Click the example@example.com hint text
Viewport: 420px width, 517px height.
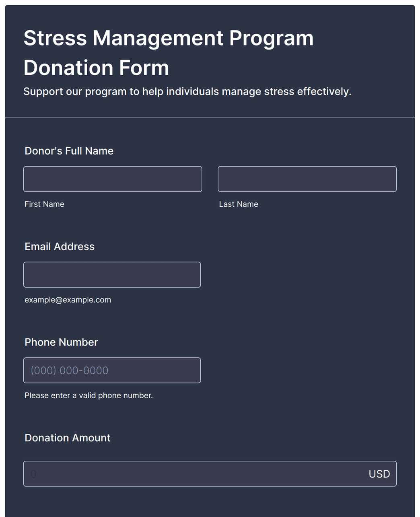coord(68,300)
